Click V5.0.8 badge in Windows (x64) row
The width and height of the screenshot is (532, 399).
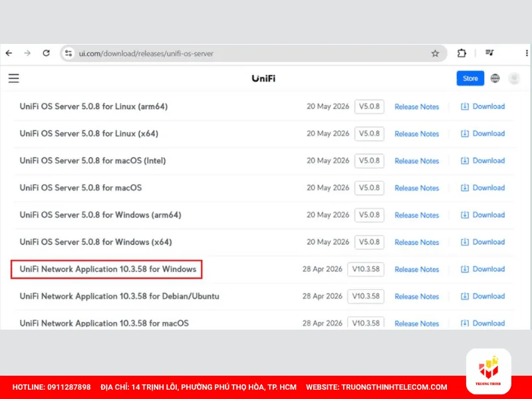[x=369, y=242]
